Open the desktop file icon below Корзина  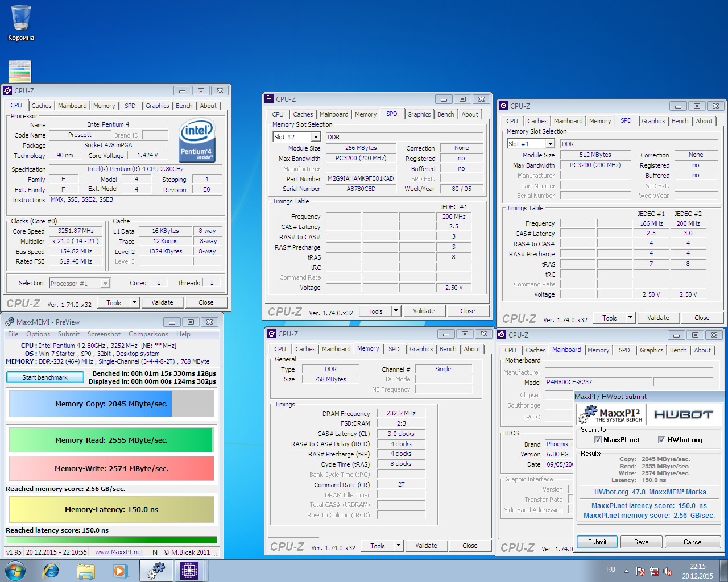(x=20, y=72)
